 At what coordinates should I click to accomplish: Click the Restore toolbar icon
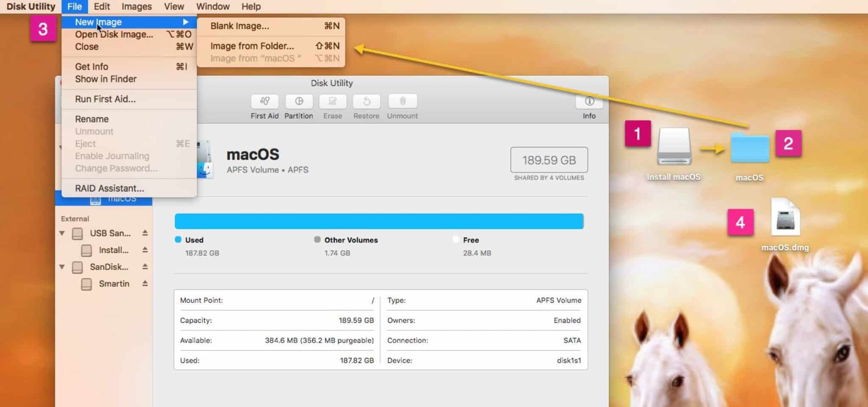[367, 101]
